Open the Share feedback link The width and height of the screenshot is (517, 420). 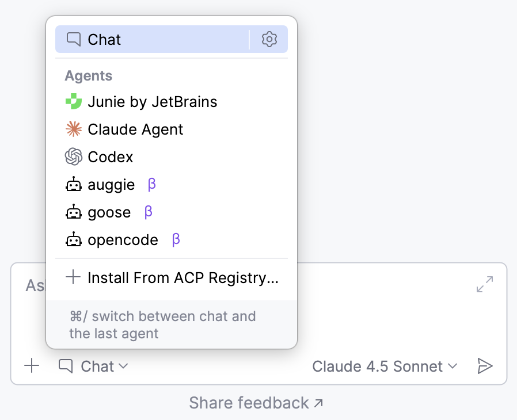tap(257, 403)
